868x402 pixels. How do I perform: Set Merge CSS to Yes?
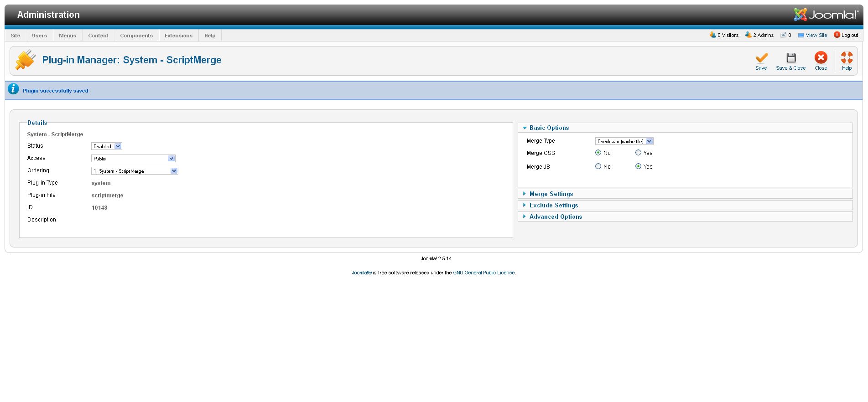pyautogui.click(x=638, y=153)
